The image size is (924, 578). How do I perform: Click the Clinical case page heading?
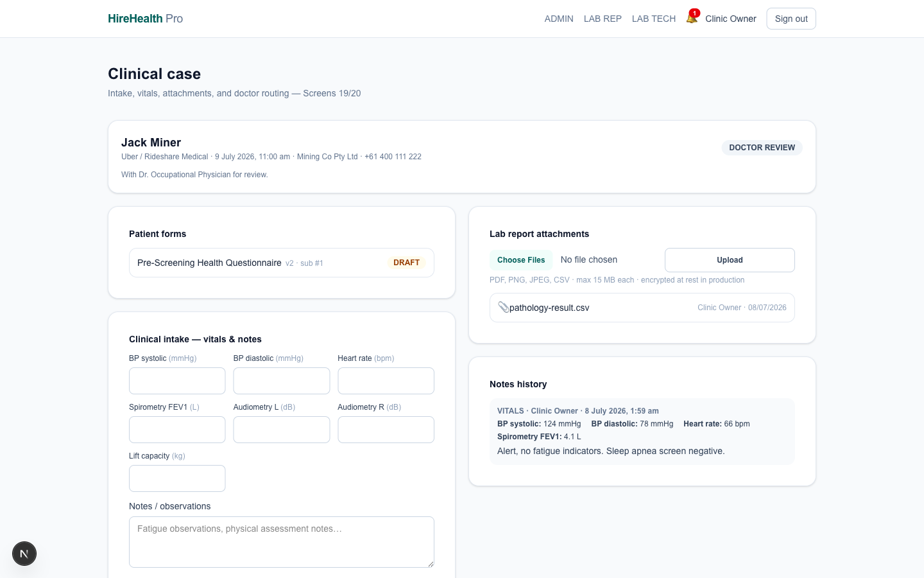click(x=155, y=74)
